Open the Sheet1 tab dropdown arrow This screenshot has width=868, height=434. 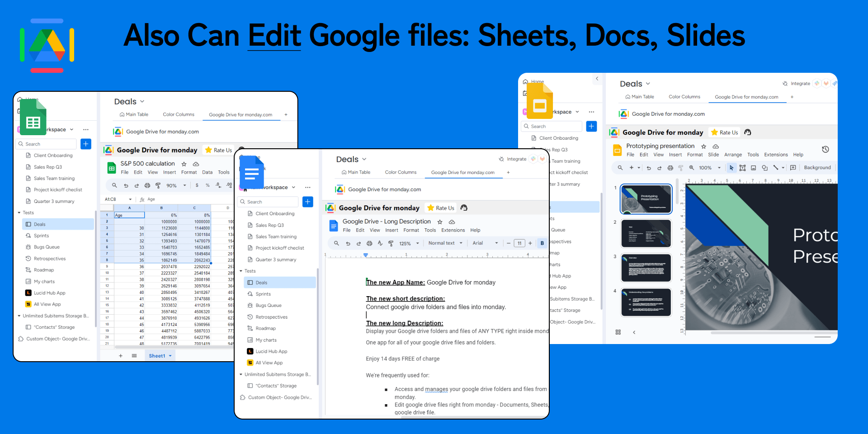(x=170, y=356)
